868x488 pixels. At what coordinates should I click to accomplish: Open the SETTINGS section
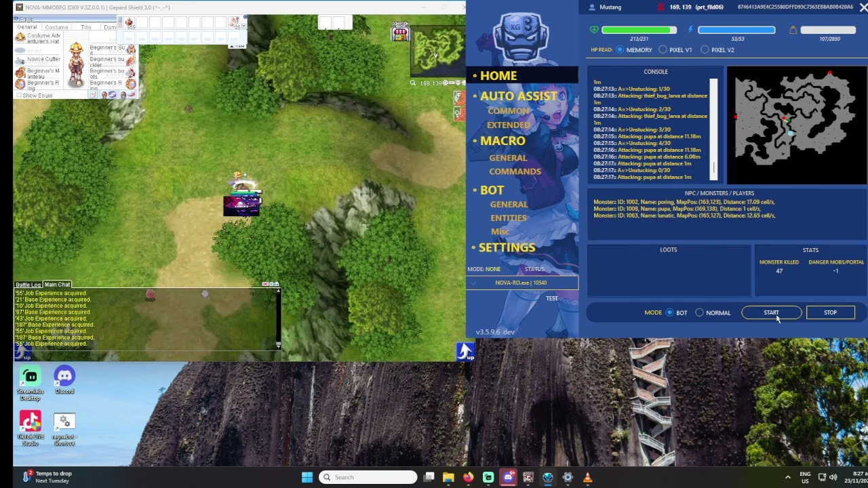(507, 247)
